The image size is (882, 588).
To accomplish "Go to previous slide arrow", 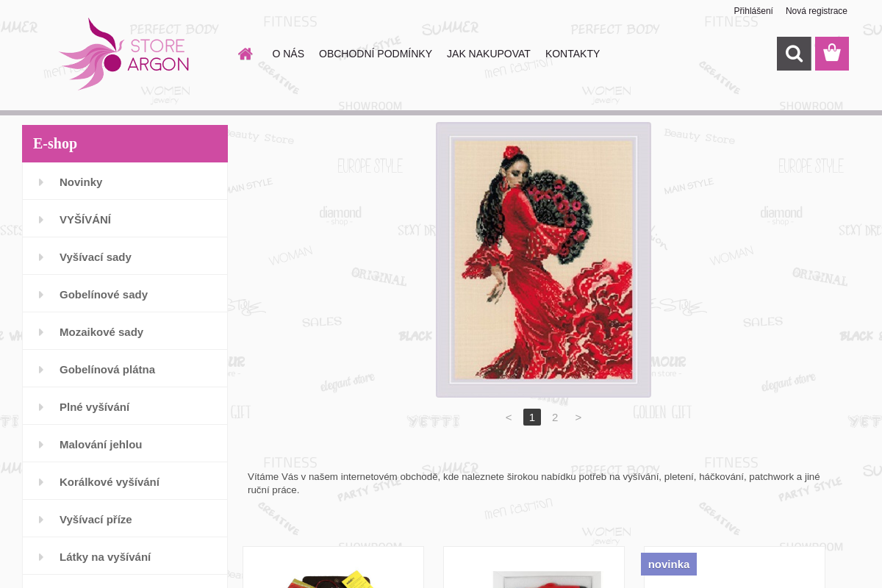I will tap(509, 417).
